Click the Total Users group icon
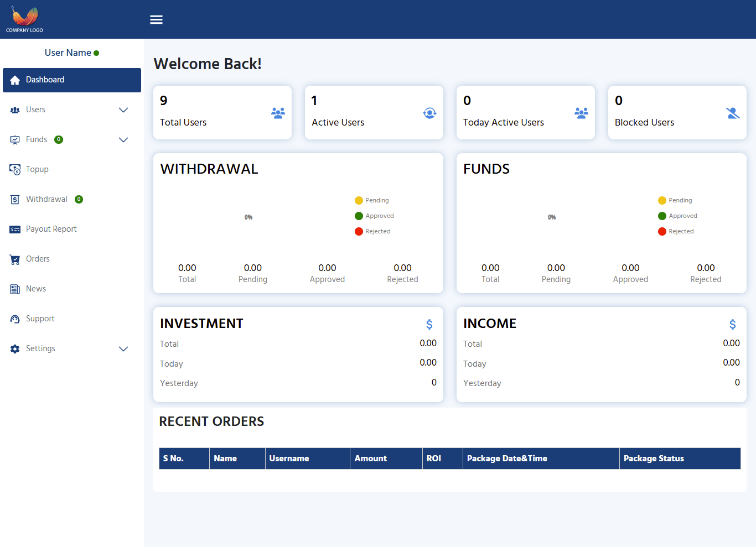Viewport: 756px width, 547px height. [278, 113]
